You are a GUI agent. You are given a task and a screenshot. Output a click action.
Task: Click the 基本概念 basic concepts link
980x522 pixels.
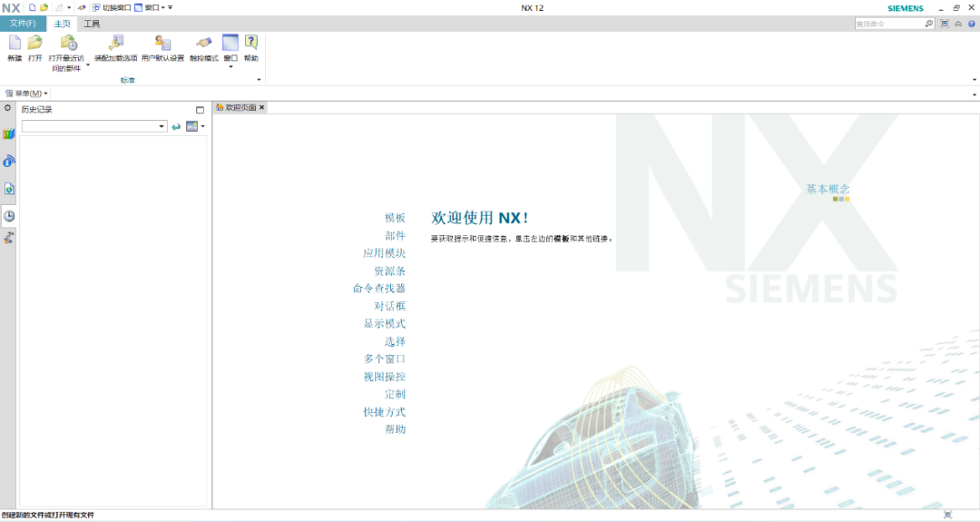(x=828, y=189)
